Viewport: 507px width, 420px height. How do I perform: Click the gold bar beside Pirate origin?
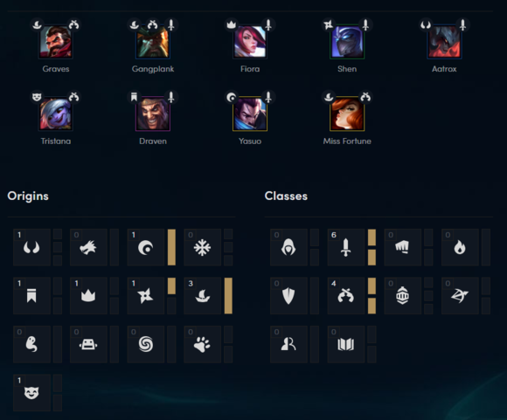pyautogui.click(x=228, y=296)
